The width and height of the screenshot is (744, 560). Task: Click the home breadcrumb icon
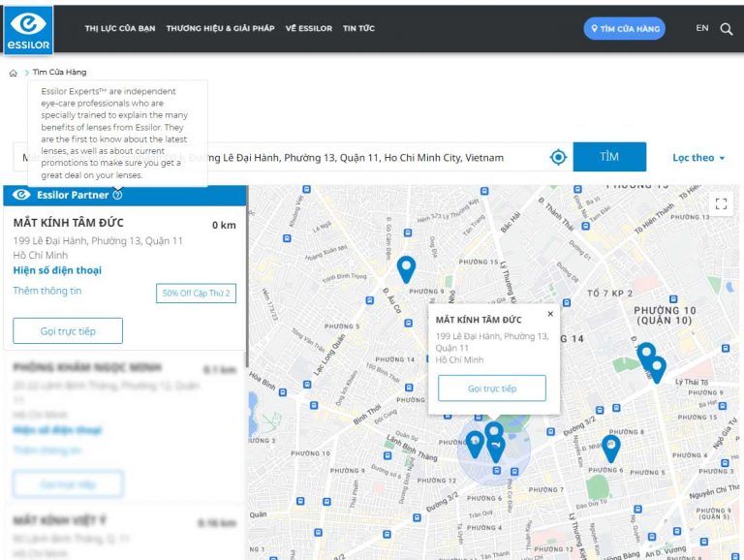pos(13,73)
